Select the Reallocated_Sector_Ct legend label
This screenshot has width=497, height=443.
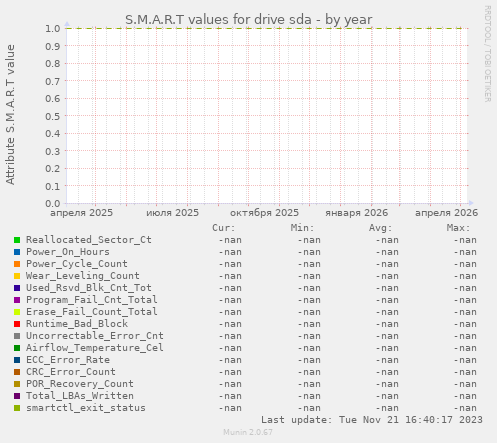coord(89,240)
